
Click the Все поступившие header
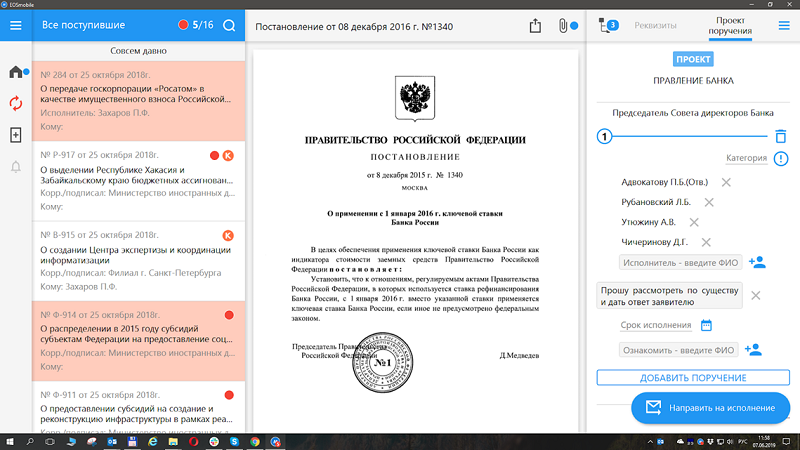pyautogui.click(x=83, y=25)
